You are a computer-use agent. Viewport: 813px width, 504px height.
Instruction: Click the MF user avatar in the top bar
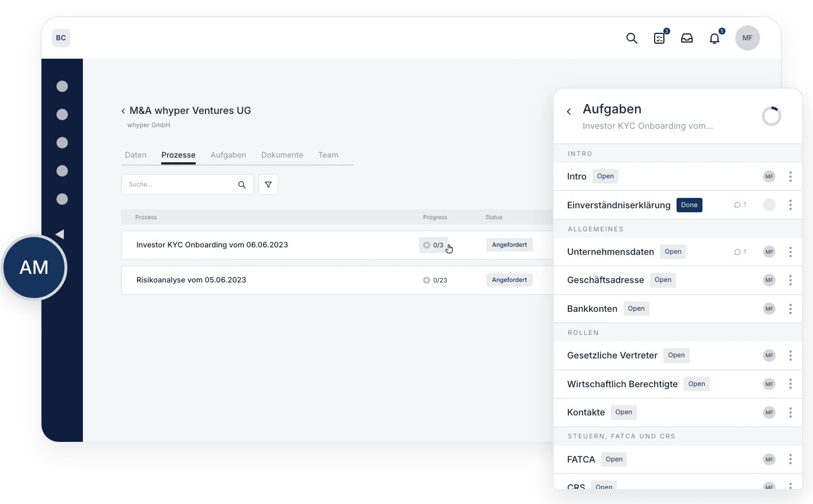tap(747, 38)
